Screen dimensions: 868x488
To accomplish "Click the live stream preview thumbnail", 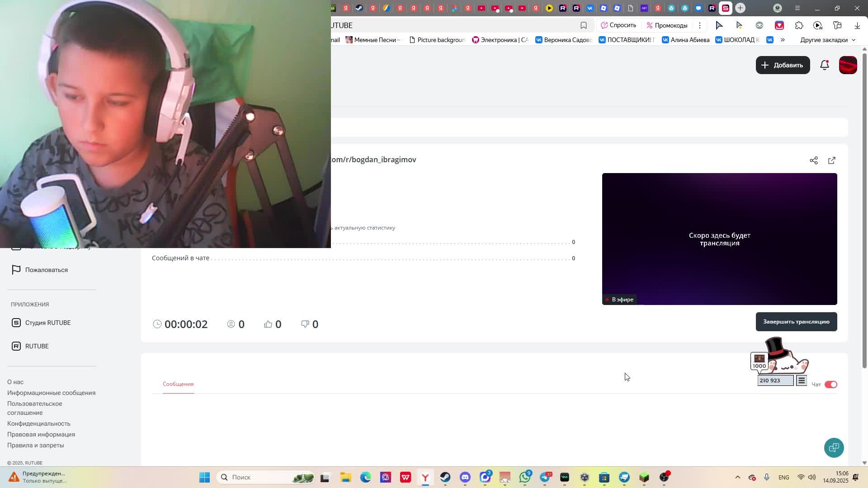I will pyautogui.click(x=719, y=239).
